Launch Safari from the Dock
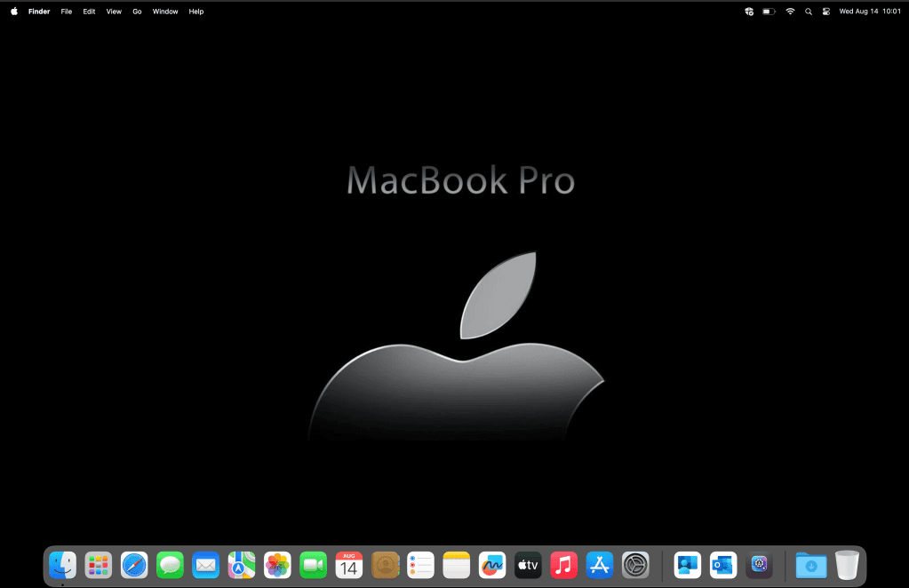Viewport: 909px width, 588px height. tap(134, 565)
